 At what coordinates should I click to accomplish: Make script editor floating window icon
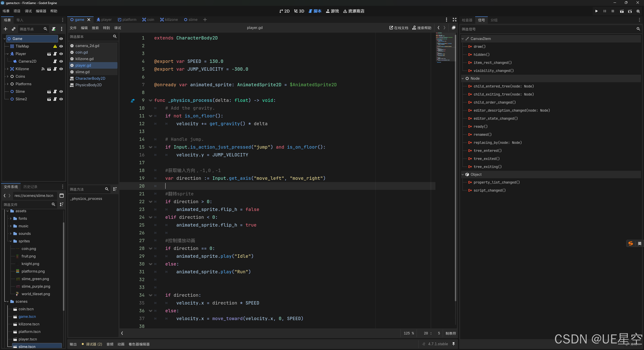pyautogui.click(x=454, y=28)
